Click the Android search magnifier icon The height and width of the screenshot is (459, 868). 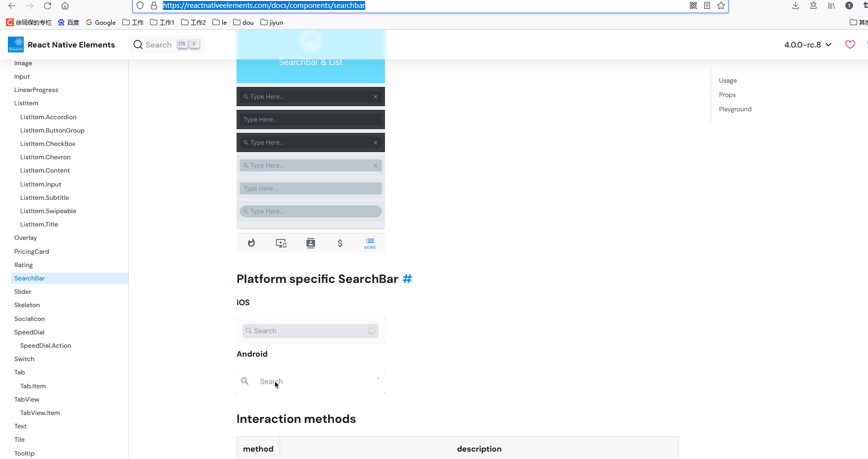245,381
